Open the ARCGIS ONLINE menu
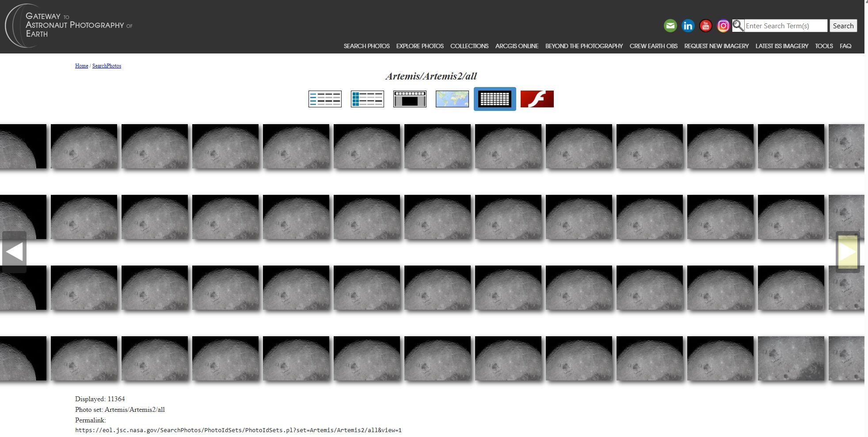Image resolution: width=868 pixels, height=437 pixels. 517,46
